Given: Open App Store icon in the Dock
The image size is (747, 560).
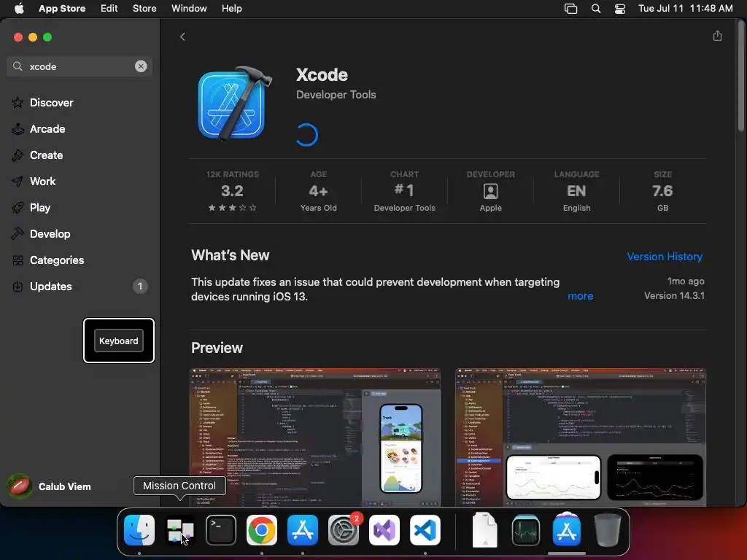Looking at the screenshot, I should [x=303, y=530].
